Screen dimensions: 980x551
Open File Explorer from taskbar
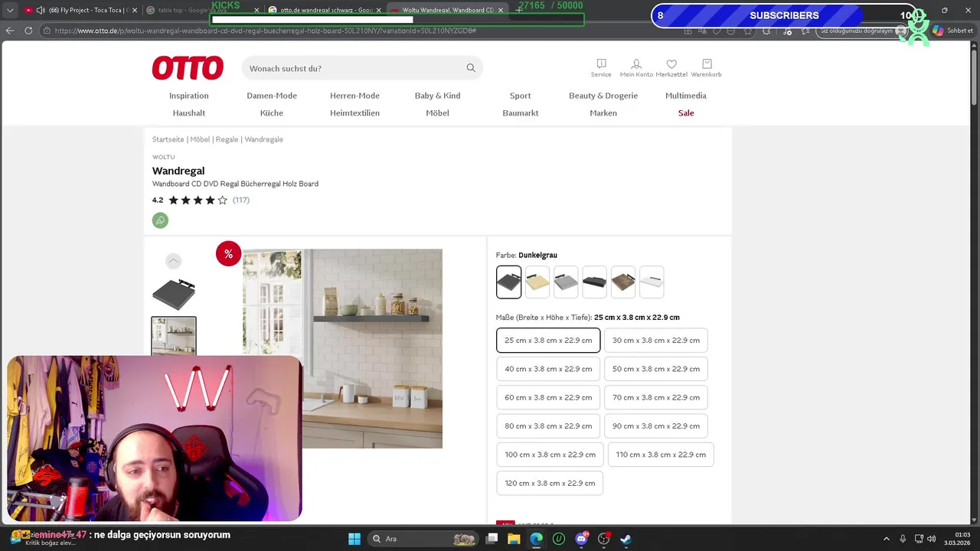coord(514,539)
